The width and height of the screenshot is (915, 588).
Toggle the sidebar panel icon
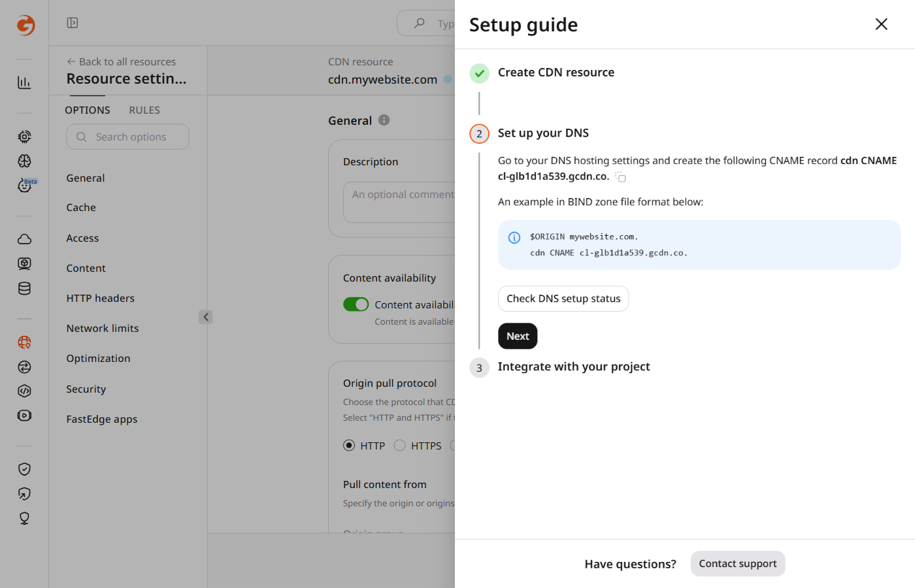[x=73, y=23]
